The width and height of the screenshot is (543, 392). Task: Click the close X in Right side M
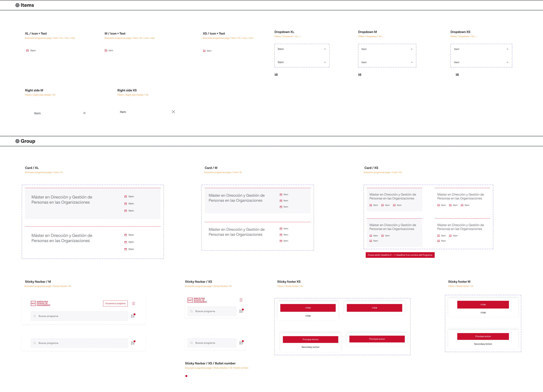point(84,113)
